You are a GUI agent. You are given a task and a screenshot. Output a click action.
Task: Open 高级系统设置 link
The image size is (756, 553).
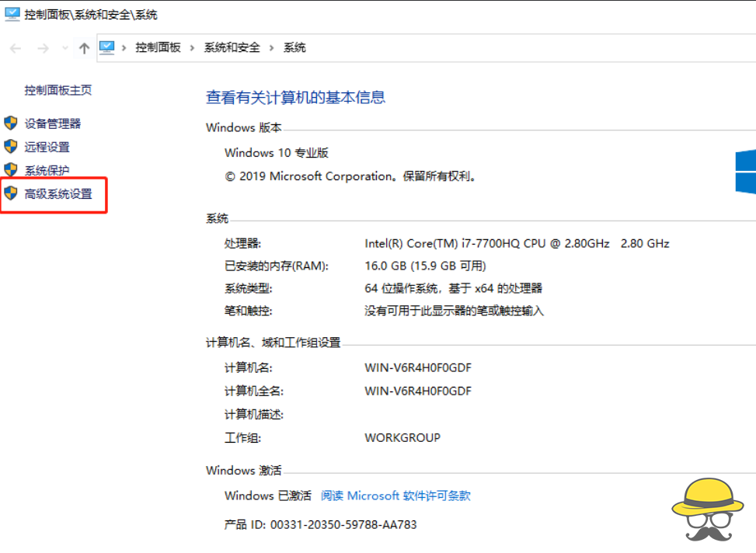[x=58, y=194]
